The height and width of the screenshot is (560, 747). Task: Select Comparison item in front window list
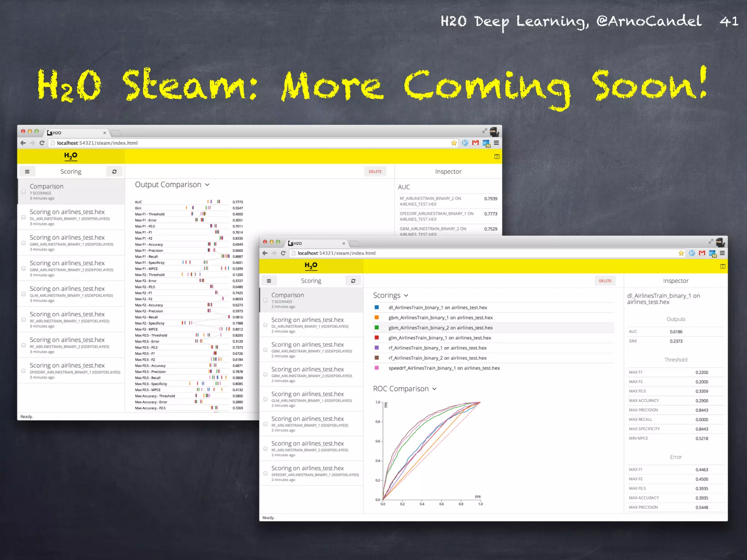point(311,300)
